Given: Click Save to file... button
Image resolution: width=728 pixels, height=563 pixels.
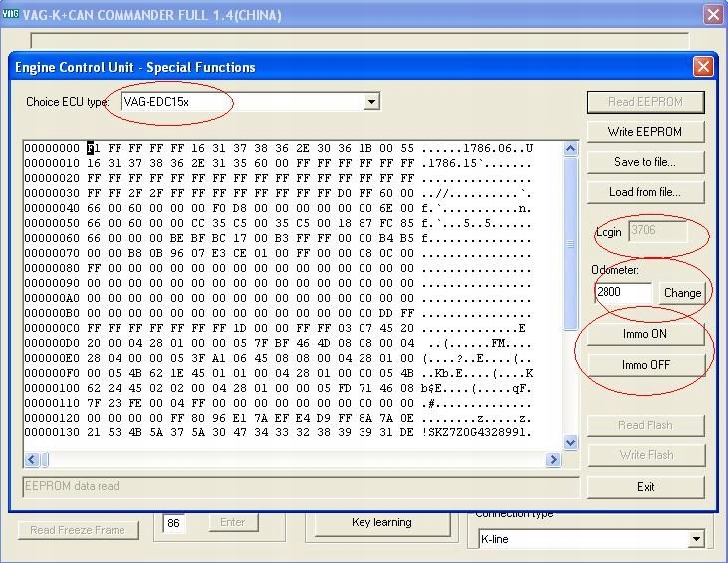Looking at the screenshot, I should [645, 162].
